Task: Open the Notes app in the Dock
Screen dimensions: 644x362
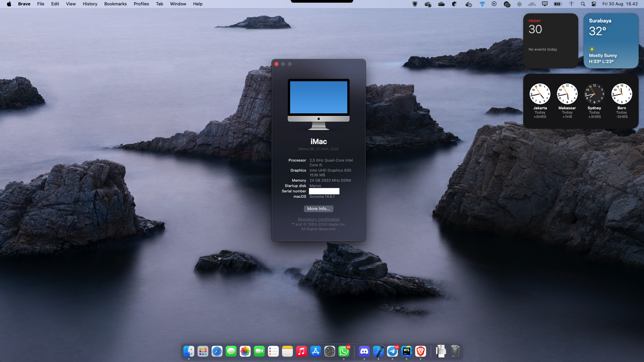Action: click(x=287, y=351)
